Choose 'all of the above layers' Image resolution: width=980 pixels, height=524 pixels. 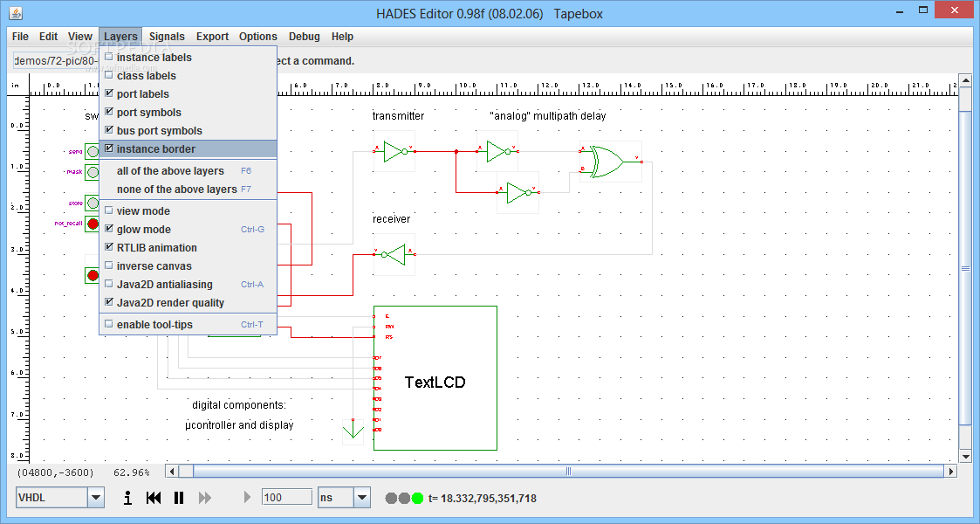point(188,170)
